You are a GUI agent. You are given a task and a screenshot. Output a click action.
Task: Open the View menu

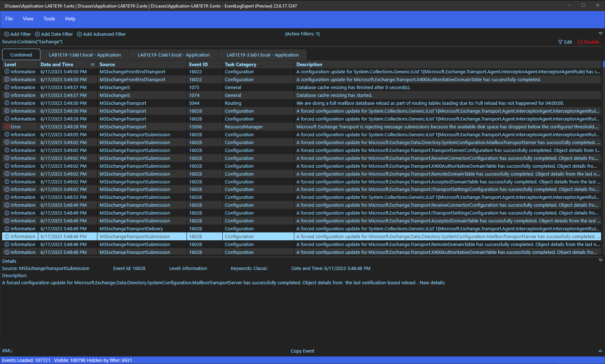(x=28, y=19)
